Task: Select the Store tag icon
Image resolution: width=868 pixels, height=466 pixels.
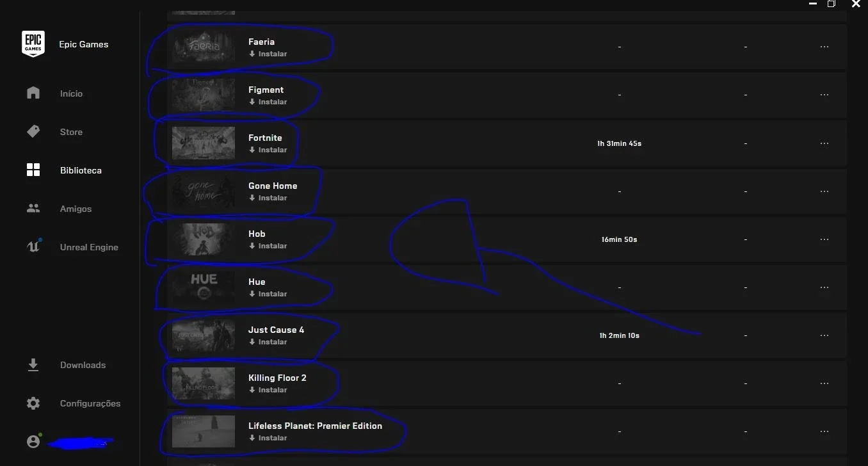Action: [33, 132]
